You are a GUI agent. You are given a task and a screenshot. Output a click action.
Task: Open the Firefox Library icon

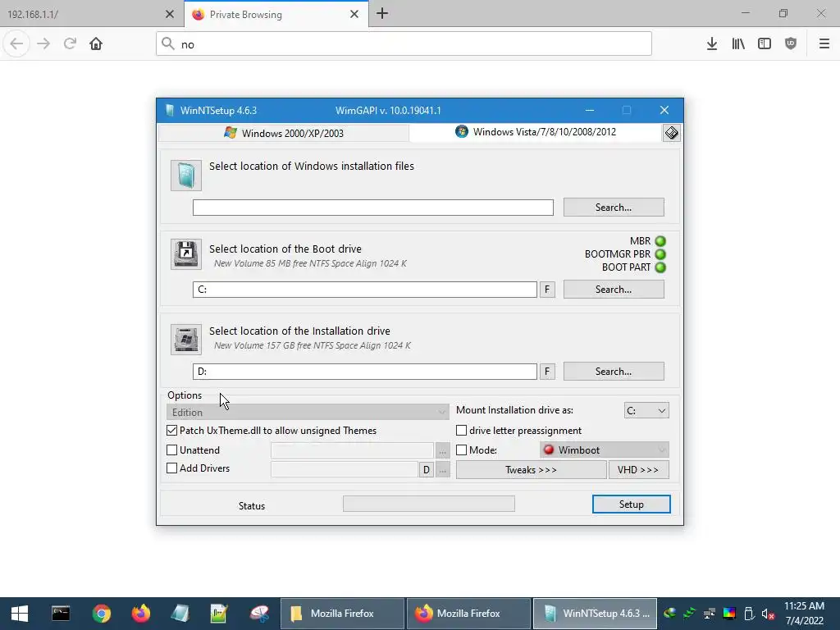pyautogui.click(x=738, y=44)
